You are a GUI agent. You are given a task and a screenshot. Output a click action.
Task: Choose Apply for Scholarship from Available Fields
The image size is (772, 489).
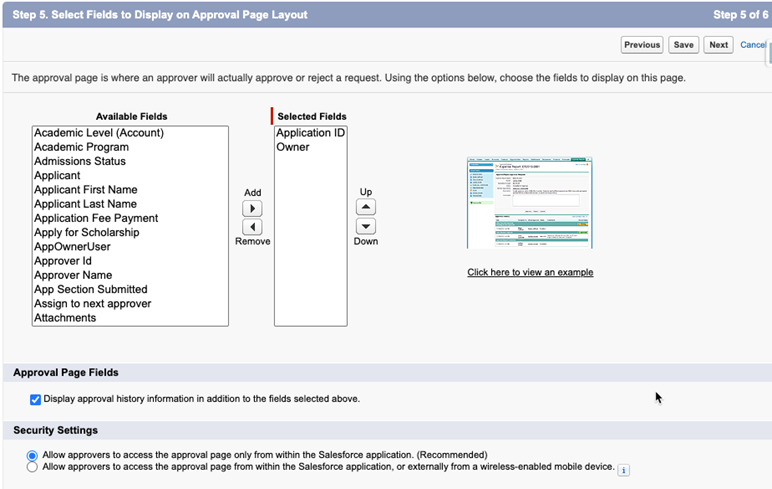86,232
